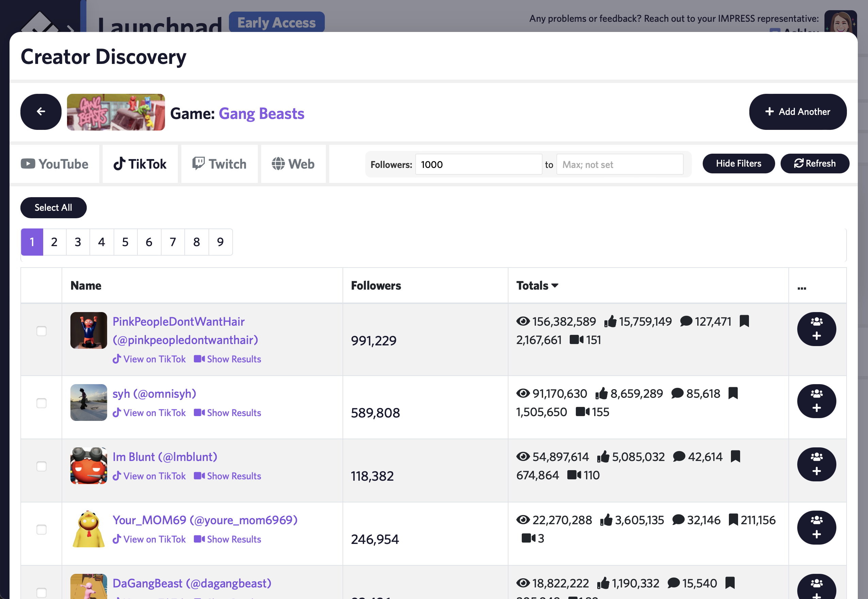Sort by the Totals column dropdown

tap(537, 286)
